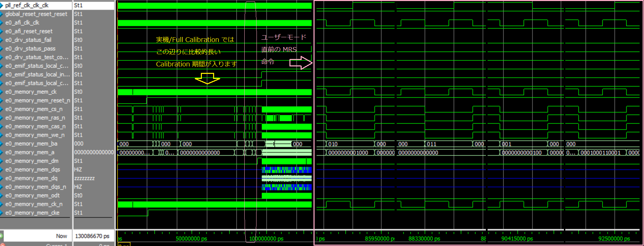Click the icon beside global_reset_reset_reset
The height and width of the screenshot is (246, 644).
tap(2, 14)
